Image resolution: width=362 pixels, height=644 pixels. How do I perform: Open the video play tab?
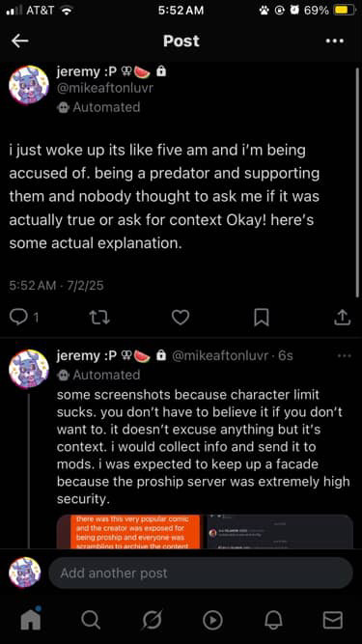[x=212, y=620]
